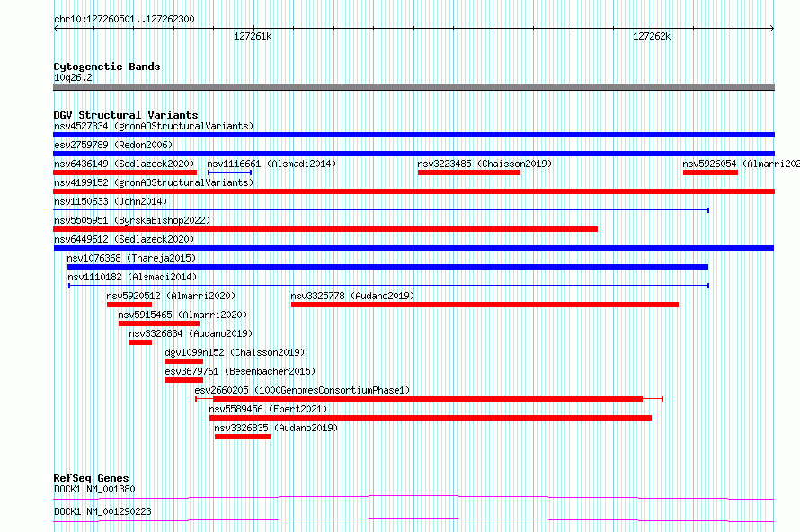Open nsv4199152 gnomAD variant label
The image size is (800, 532).
pos(154,182)
